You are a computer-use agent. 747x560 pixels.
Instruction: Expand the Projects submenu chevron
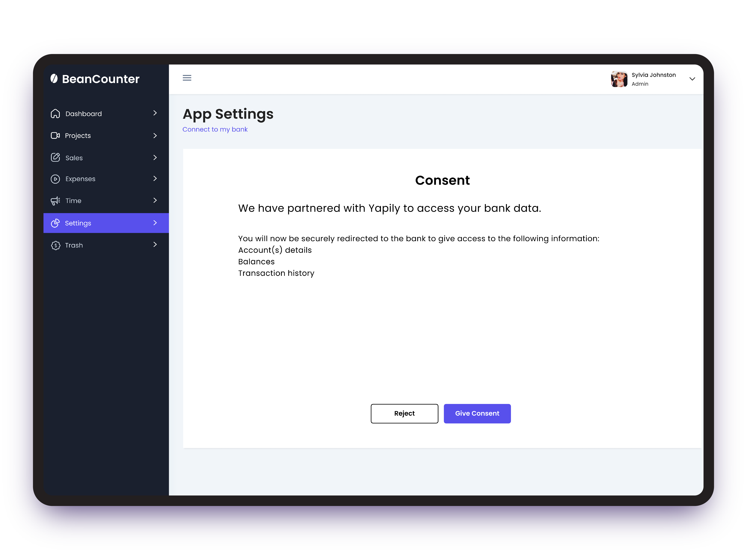pyautogui.click(x=155, y=135)
